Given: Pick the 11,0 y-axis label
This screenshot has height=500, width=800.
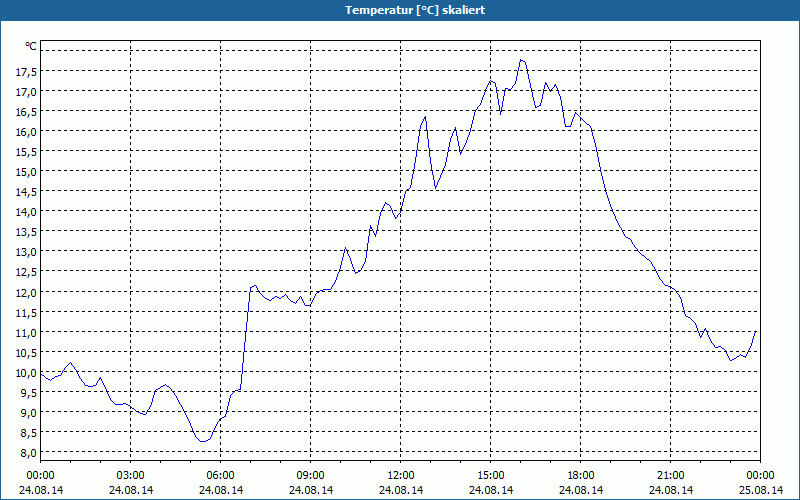Looking at the screenshot, I should coord(26,333).
